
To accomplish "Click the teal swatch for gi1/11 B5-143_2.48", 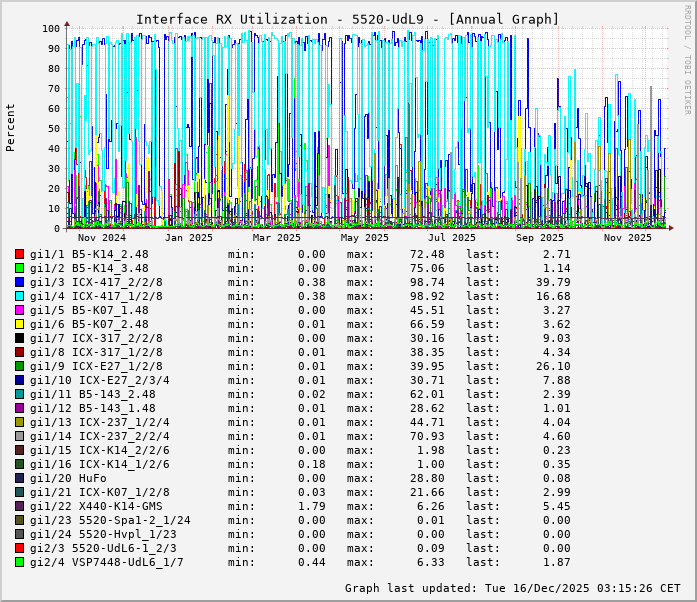I will tap(19, 394).
